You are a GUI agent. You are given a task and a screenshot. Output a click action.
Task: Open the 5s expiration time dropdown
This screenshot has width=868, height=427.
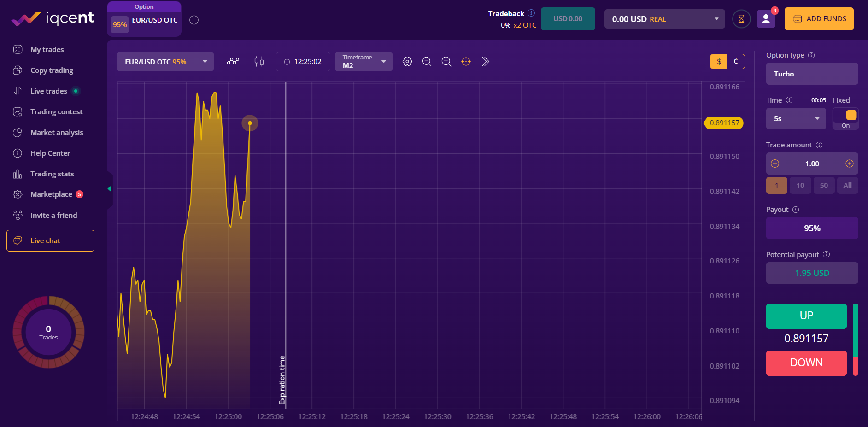pos(796,119)
